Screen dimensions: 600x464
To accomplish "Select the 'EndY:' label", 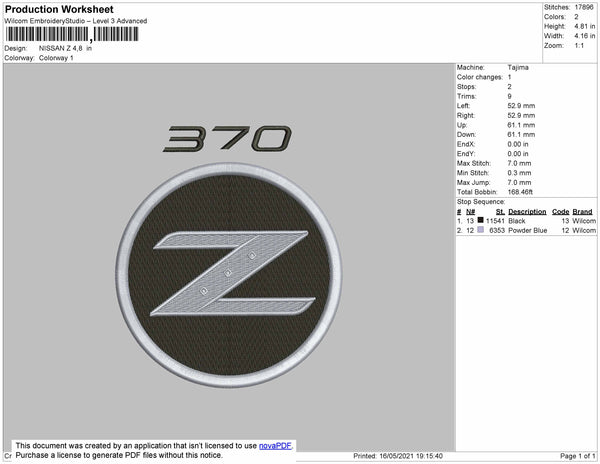I will click(x=466, y=154).
